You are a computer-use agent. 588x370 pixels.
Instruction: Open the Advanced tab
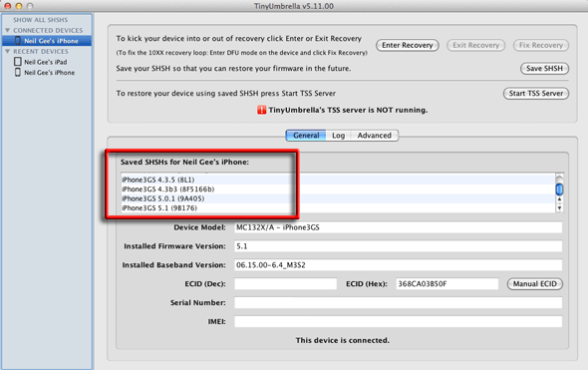coord(375,136)
